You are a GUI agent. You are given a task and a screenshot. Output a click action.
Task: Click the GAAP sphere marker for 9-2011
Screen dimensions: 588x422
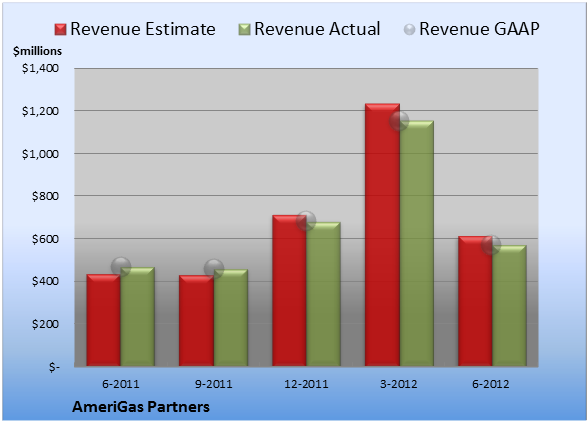click(214, 269)
